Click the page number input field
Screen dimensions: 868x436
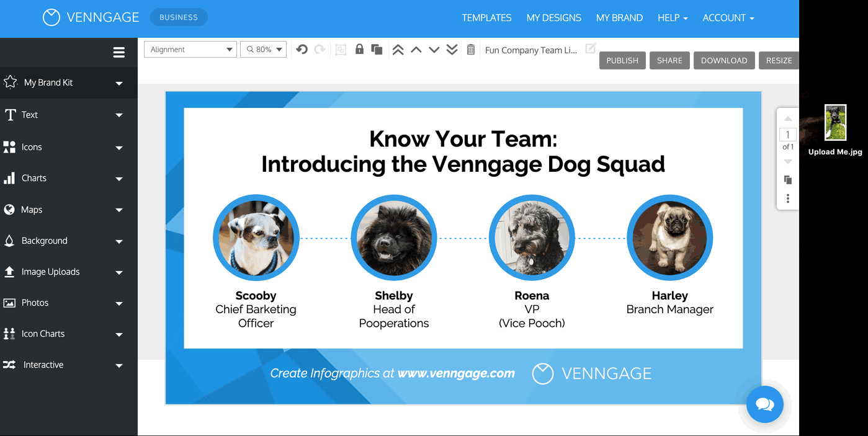[788, 135]
